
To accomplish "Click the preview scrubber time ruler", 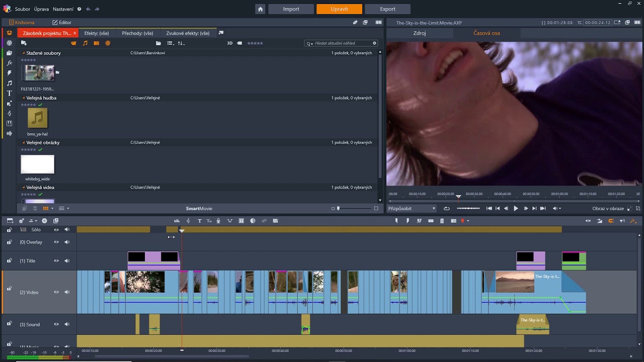I will click(514, 194).
